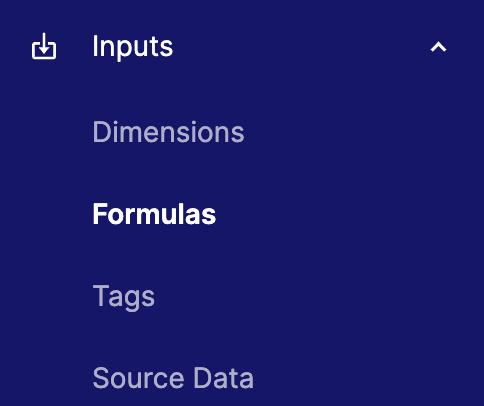Select Tags in the Inputs submenu
The image size is (484, 406).
[123, 296]
